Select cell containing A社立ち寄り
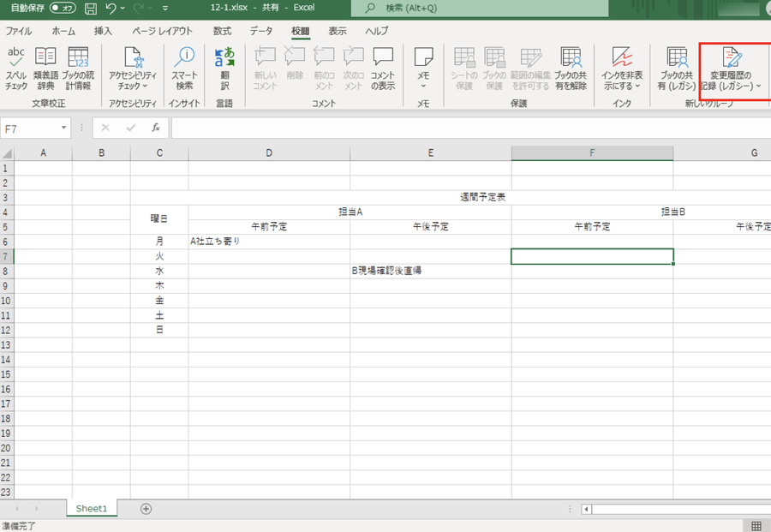The image size is (771, 532). tap(269, 242)
